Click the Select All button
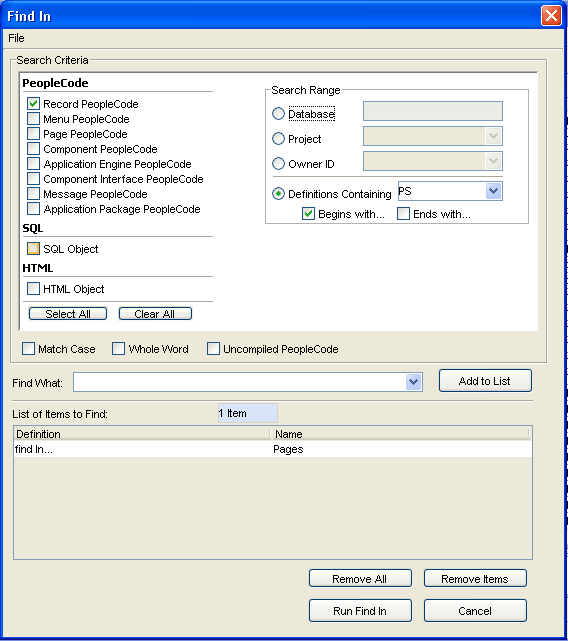Viewport: 568px width, 641px height. 68,314
